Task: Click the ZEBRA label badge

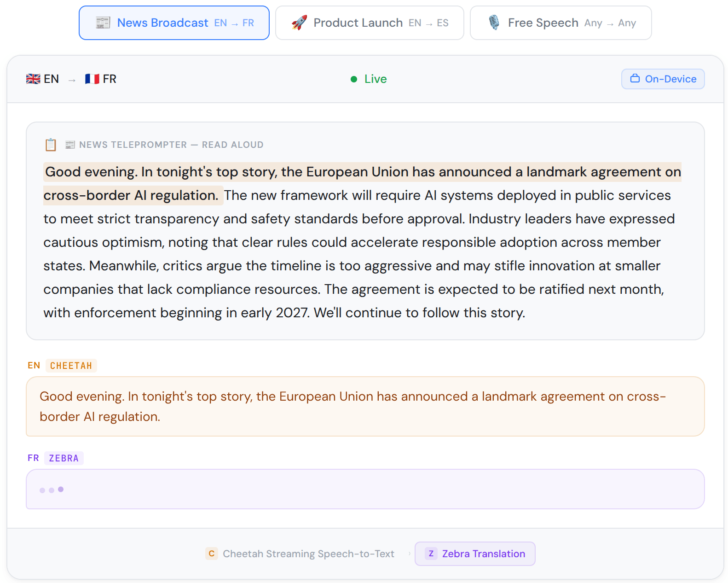Action: coord(64,458)
